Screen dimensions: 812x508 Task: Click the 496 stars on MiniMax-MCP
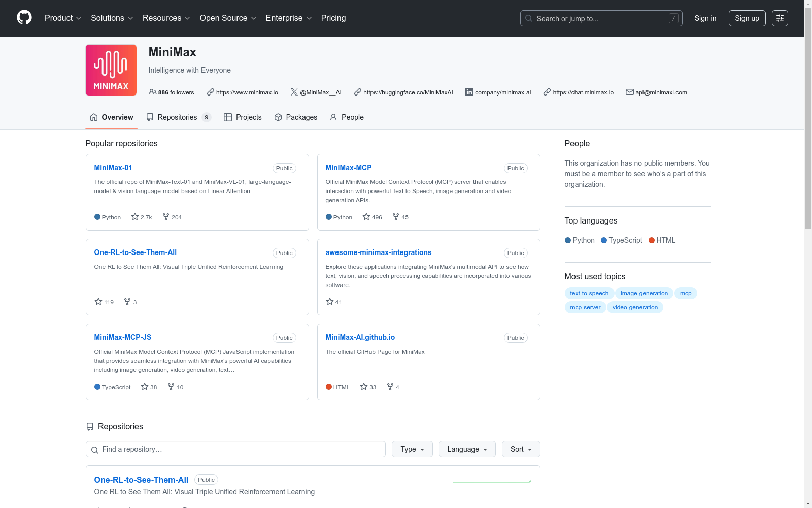[x=373, y=217]
